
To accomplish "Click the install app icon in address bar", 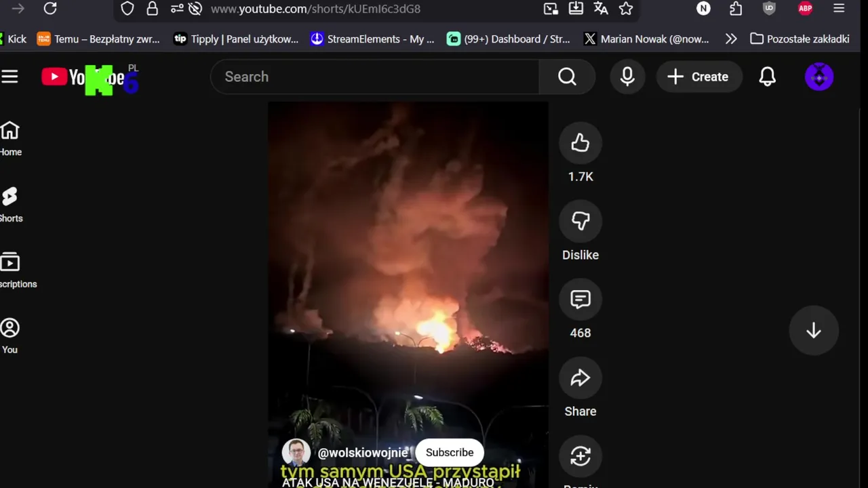I will pyautogui.click(x=576, y=9).
